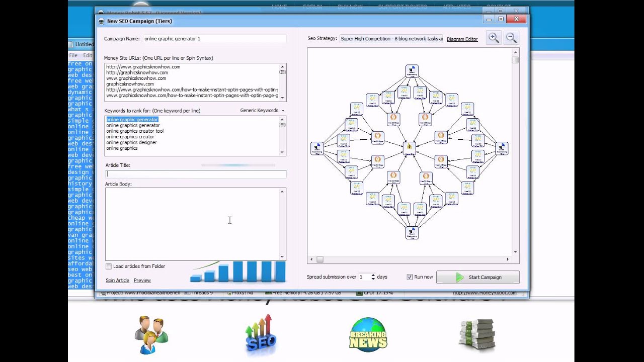Click the SEO bar chart arrow icon
Screen dimensions: 644x362
coord(260,334)
